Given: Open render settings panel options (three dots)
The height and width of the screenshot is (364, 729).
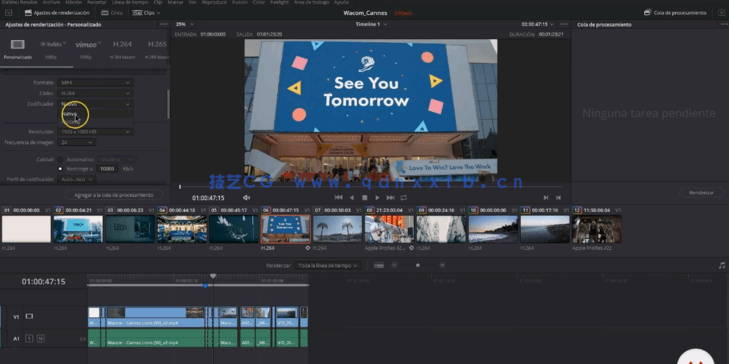Looking at the screenshot, I should [163, 24].
